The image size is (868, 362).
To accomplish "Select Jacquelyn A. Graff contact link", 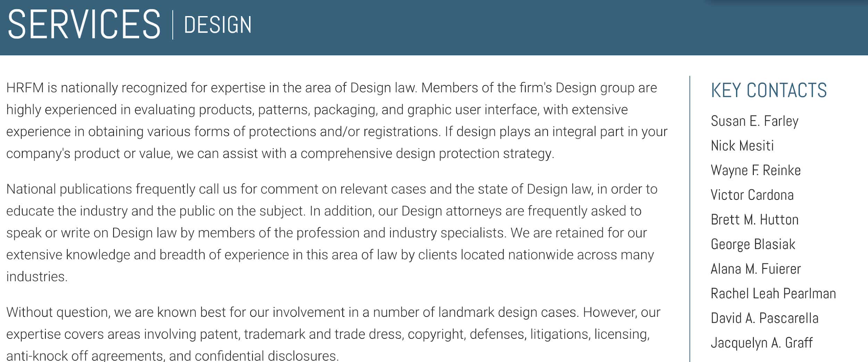I will point(761,343).
